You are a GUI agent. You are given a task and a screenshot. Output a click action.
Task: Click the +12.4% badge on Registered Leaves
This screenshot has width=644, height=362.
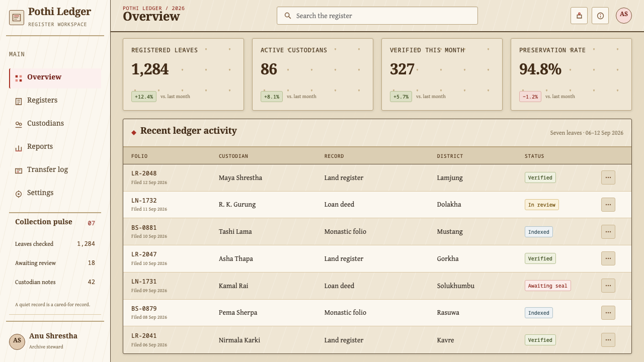(144, 97)
